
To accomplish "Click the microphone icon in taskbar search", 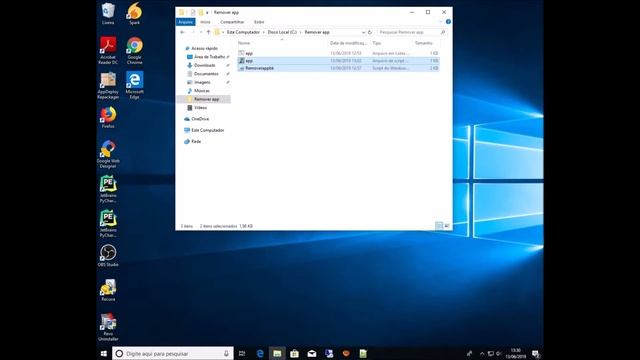I will [226, 353].
